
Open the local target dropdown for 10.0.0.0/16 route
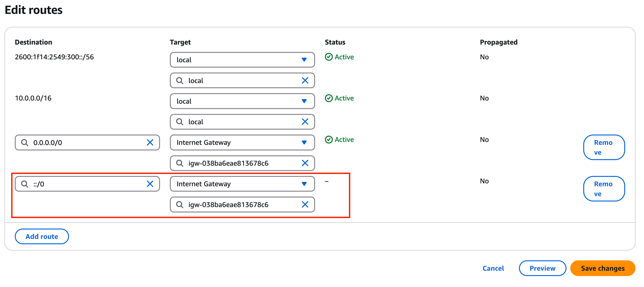(242, 101)
